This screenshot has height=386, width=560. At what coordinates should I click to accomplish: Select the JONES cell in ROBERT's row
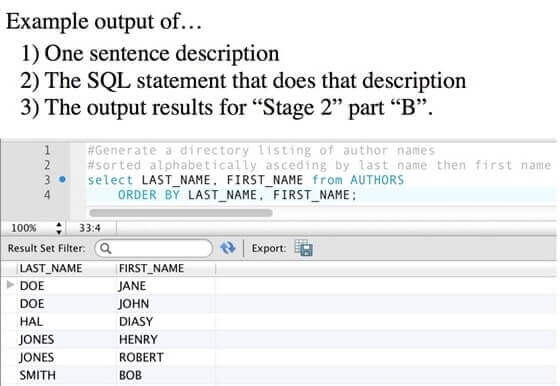(x=37, y=357)
